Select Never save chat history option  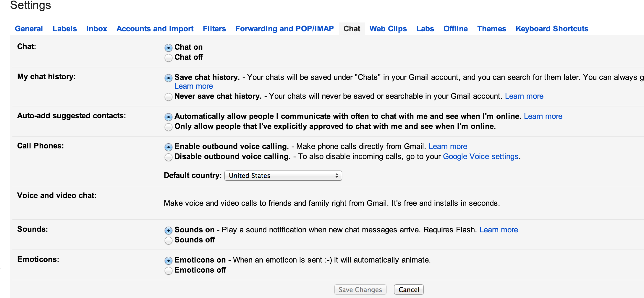[168, 97]
